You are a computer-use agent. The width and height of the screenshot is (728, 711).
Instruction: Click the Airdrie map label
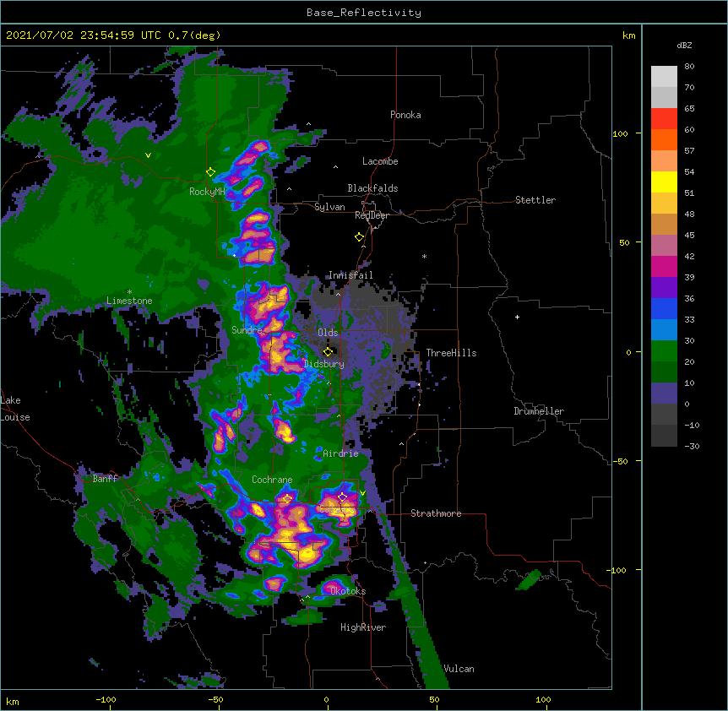click(x=341, y=453)
